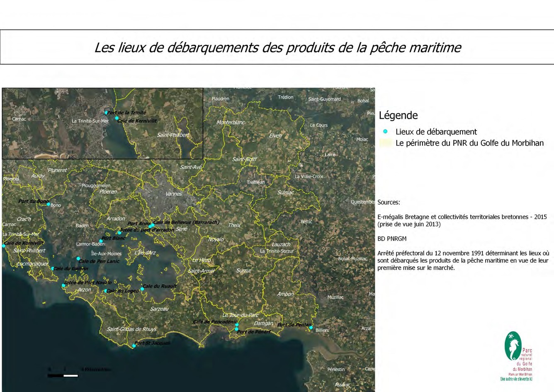Click the Saint-Philibert label in the inset map
The width and height of the screenshot is (554, 392).
pos(173,135)
